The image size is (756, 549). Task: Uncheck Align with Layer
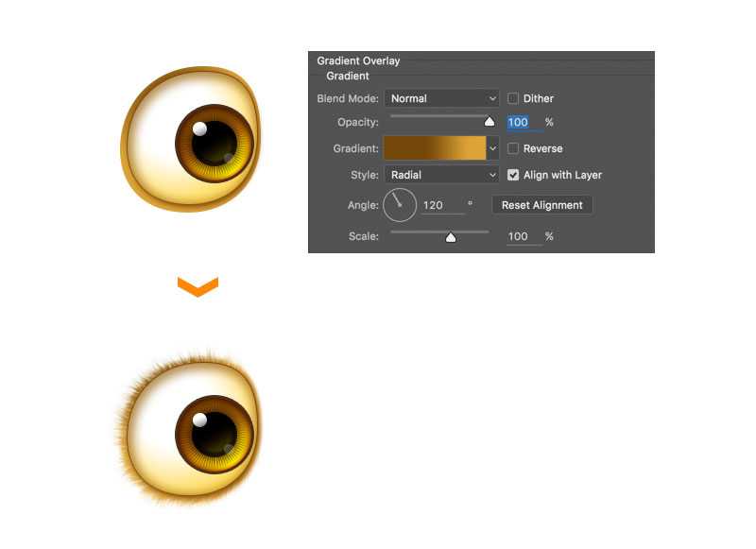[513, 175]
